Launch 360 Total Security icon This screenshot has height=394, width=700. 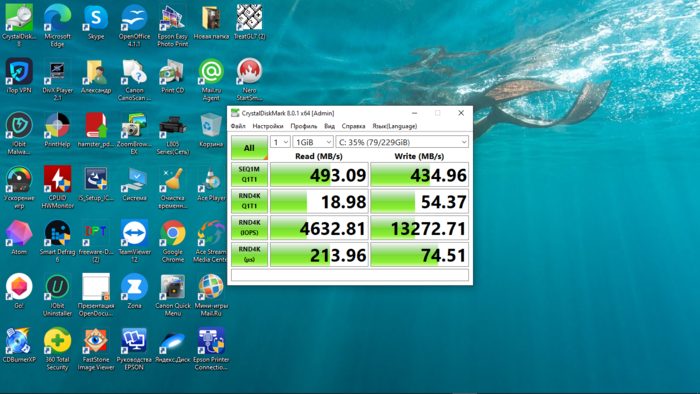[58, 348]
